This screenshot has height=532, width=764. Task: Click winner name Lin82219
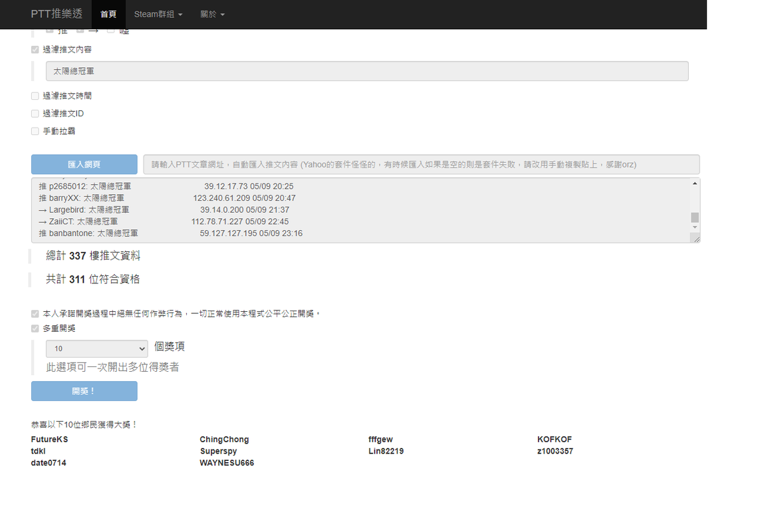(x=386, y=451)
